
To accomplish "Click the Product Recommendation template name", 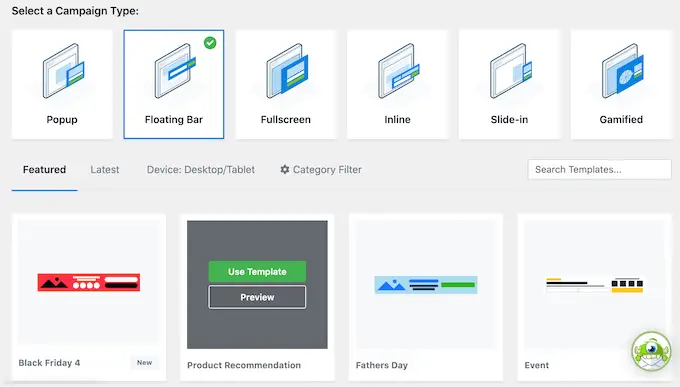I will (244, 365).
